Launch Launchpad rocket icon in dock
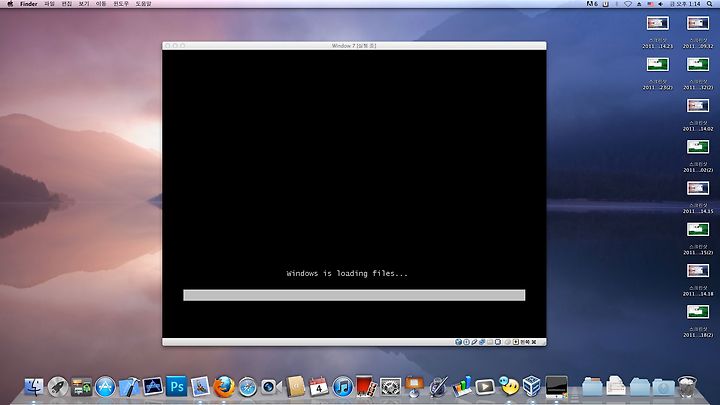 coord(58,387)
